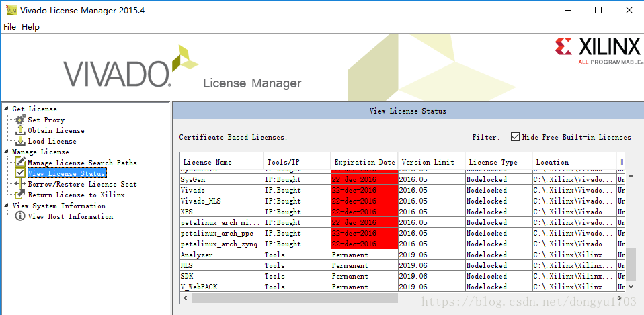The image size is (644, 315).
Task: Click the horizontal scrollbar right arrow
Action: pos(621,298)
